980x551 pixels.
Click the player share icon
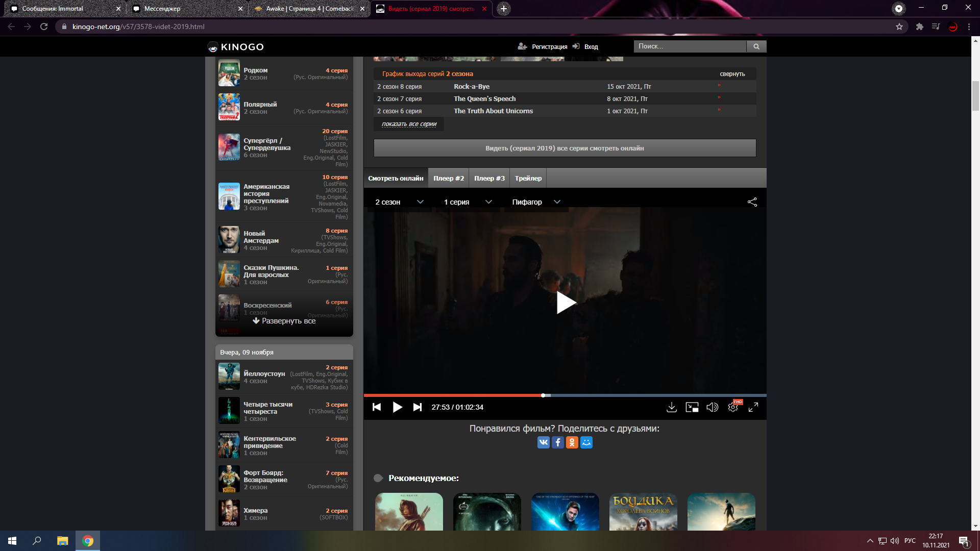click(752, 202)
